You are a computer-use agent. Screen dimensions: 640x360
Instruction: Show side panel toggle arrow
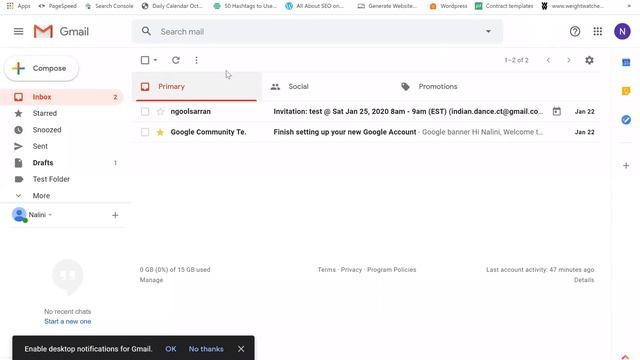[625, 357]
